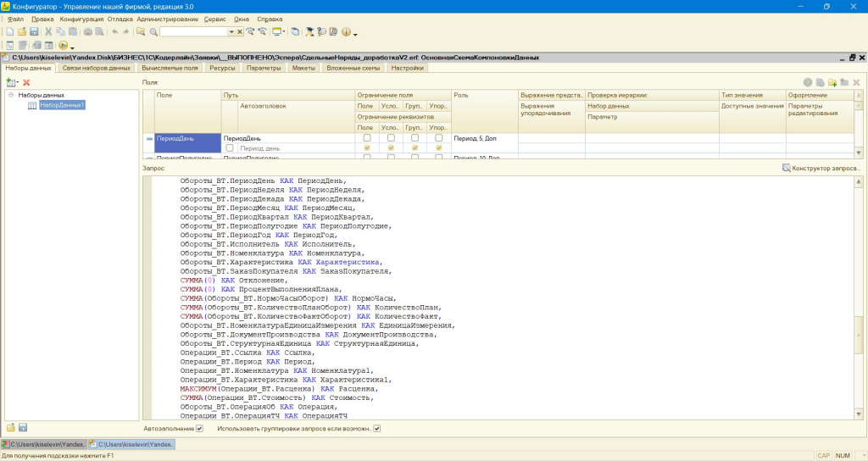Switch to 'Связи наборов данных' tab
The height and width of the screenshot is (461, 868).
click(97, 68)
